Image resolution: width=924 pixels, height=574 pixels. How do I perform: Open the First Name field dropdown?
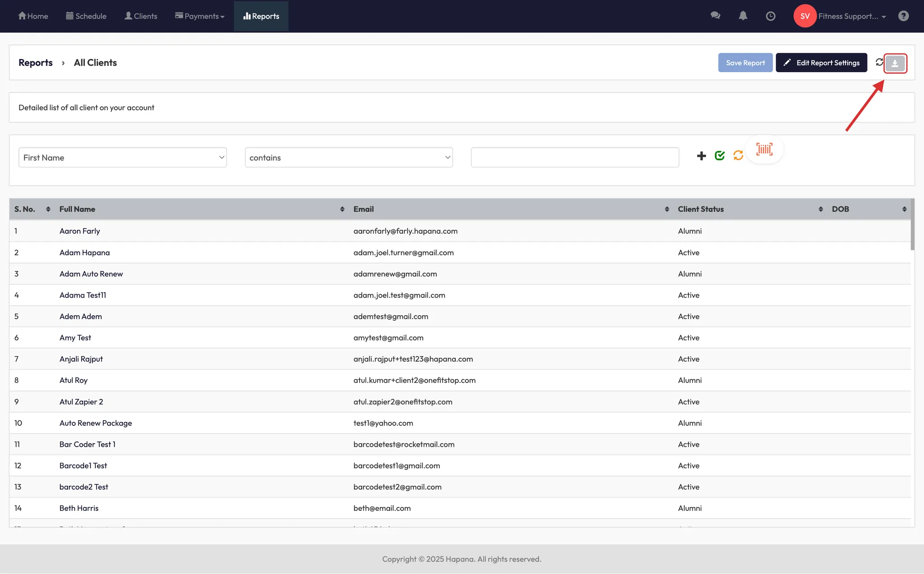[x=122, y=157]
